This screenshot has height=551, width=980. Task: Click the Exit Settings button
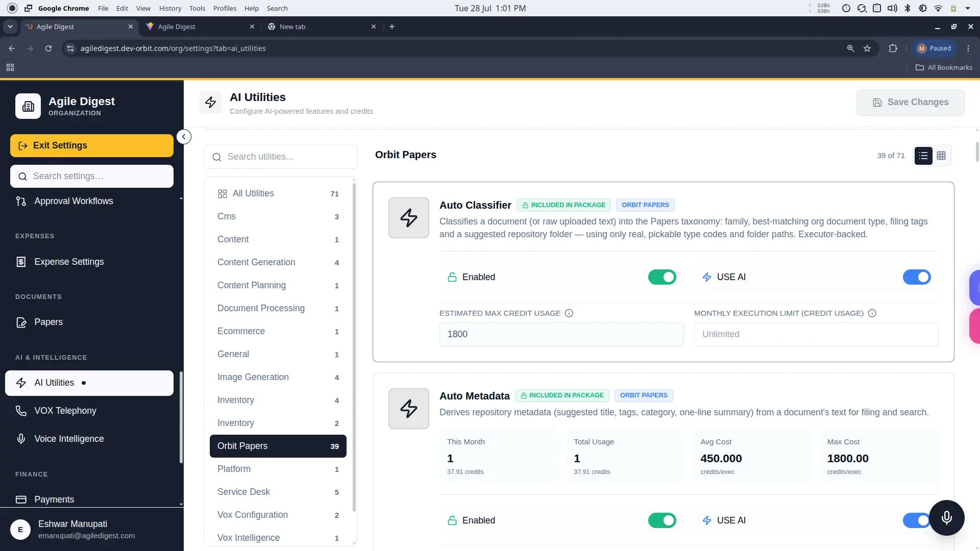[x=92, y=145]
